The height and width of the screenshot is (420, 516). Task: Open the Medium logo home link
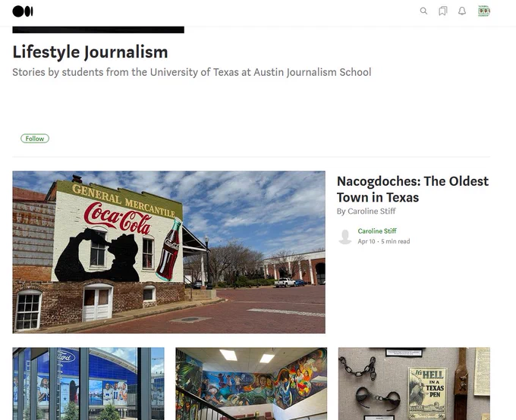[x=23, y=11]
